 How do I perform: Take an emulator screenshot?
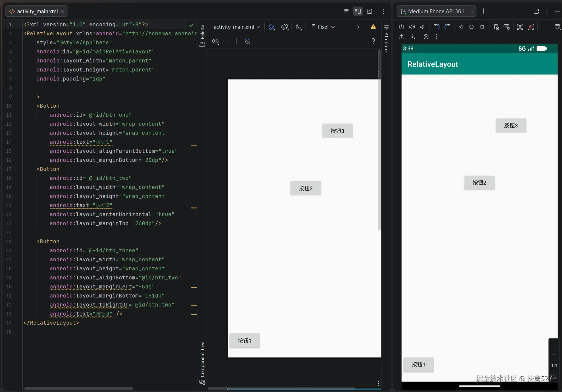click(520, 27)
